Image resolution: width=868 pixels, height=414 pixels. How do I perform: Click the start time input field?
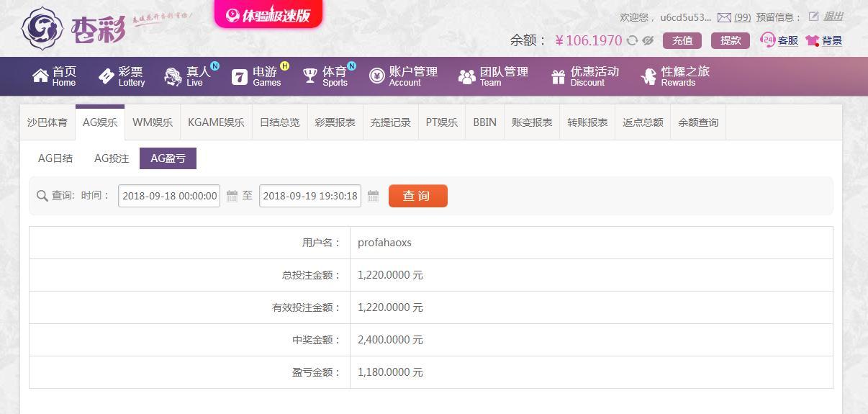coord(169,196)
